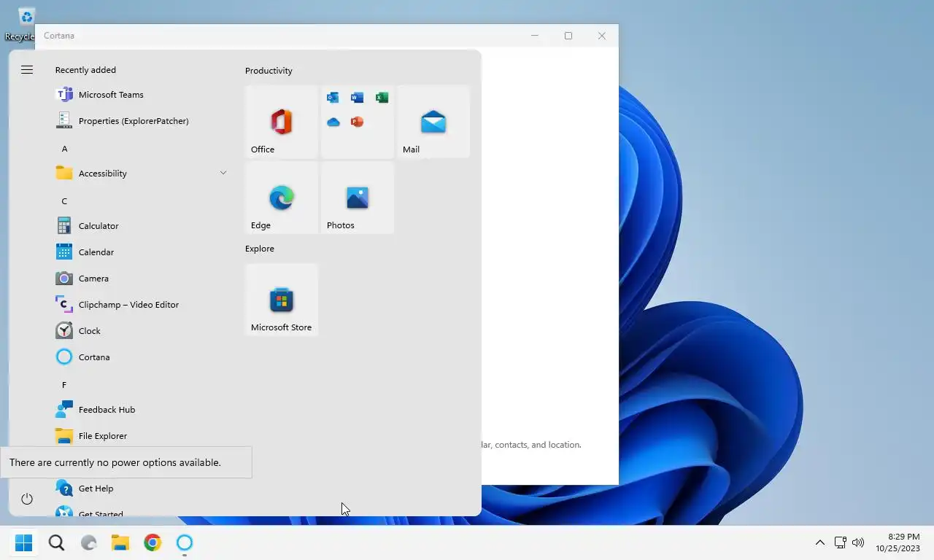Open File Explorer from the app list
Image resolution: width=934 pixels, height=560 pixels.
[x=142, y=436]
